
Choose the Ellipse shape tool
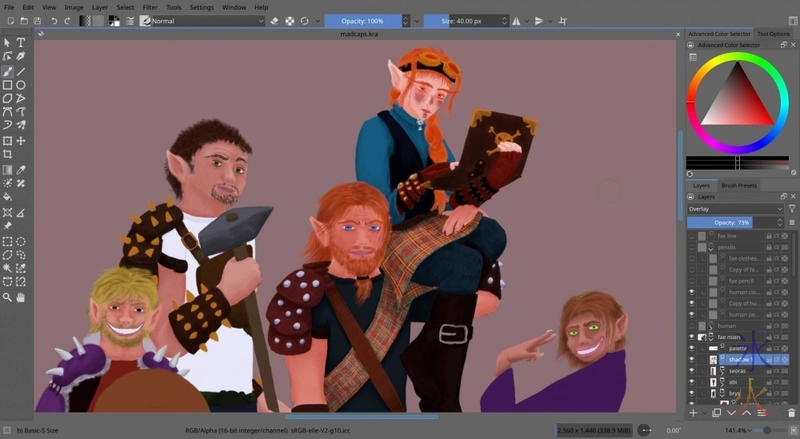21,85
